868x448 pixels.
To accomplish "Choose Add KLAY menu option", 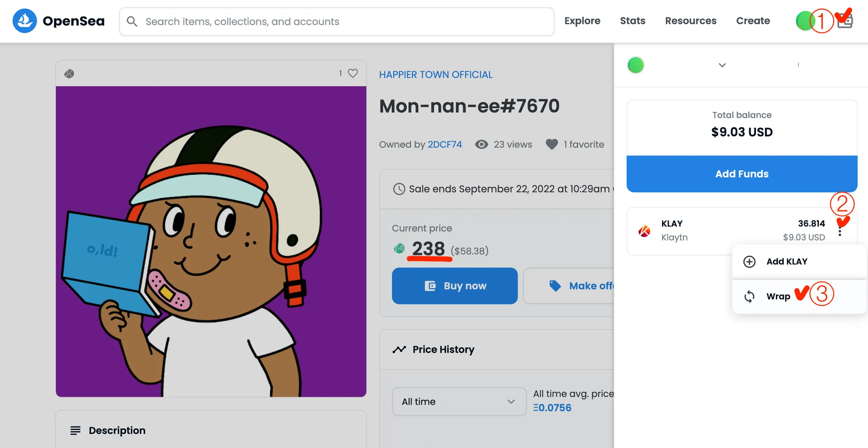I will [x=787, y=261].
